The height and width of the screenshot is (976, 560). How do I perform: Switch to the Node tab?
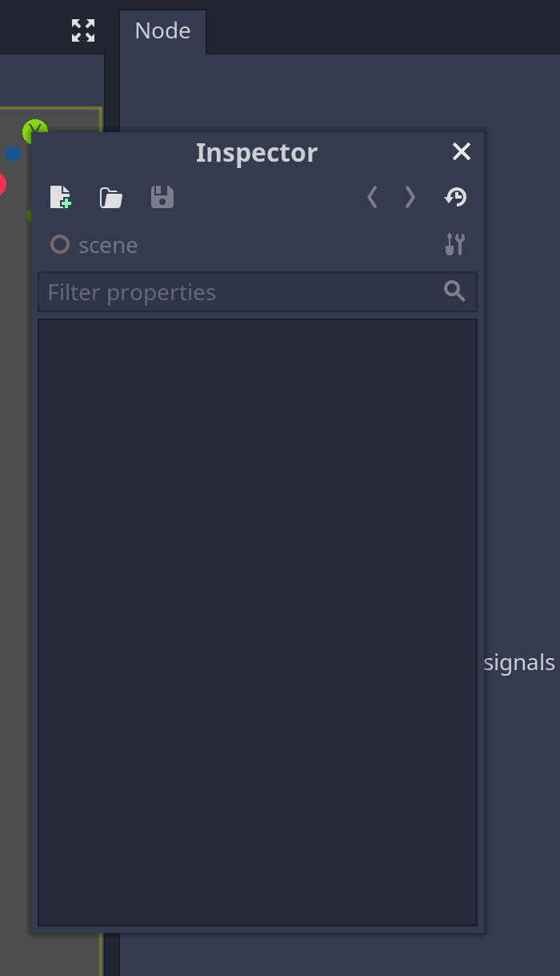(x=162, y=30)
